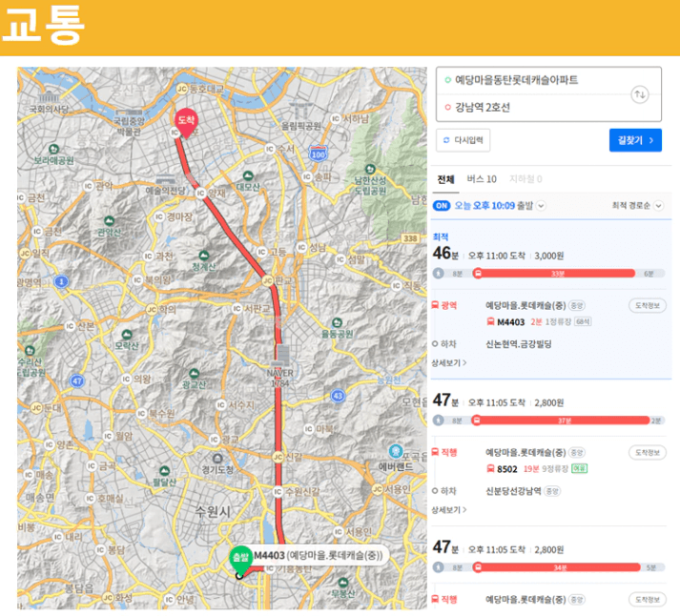Click the 46분 route red progress bar
The image size is (680, 616).
(x=556, y=274)
